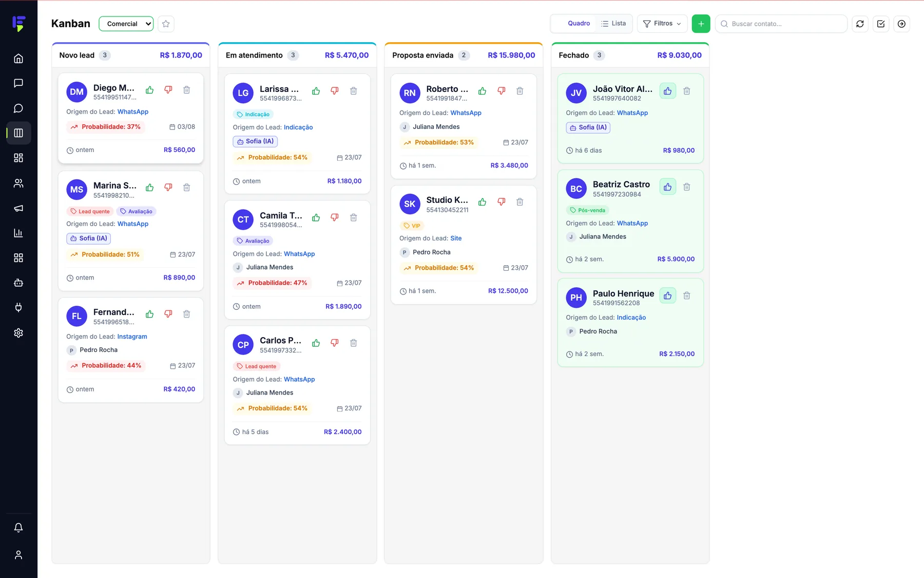Click the Lead quente tag on Marina card
Screen dimensions: 924x578
coord(90,211)
